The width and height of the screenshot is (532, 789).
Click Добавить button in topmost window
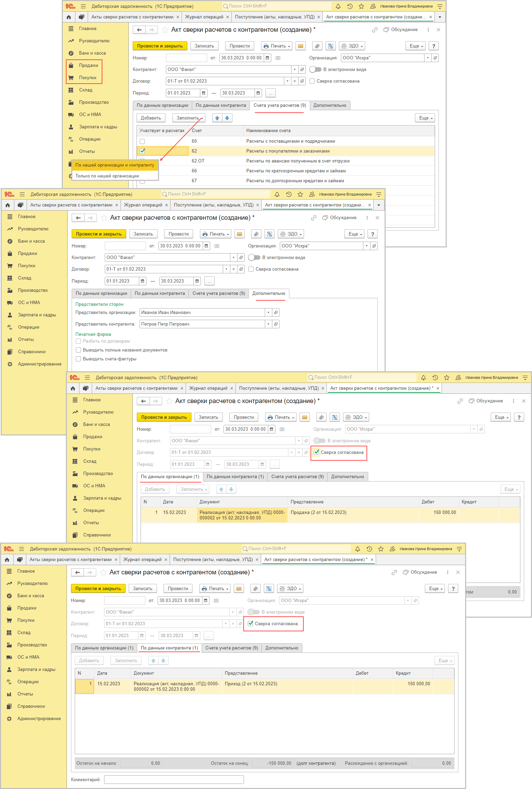[151, 118]
